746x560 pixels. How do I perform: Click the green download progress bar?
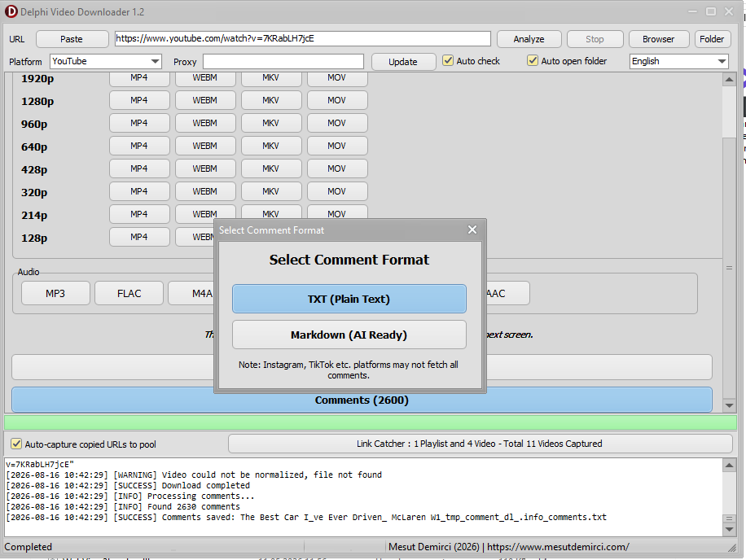[x=370, y=422]
